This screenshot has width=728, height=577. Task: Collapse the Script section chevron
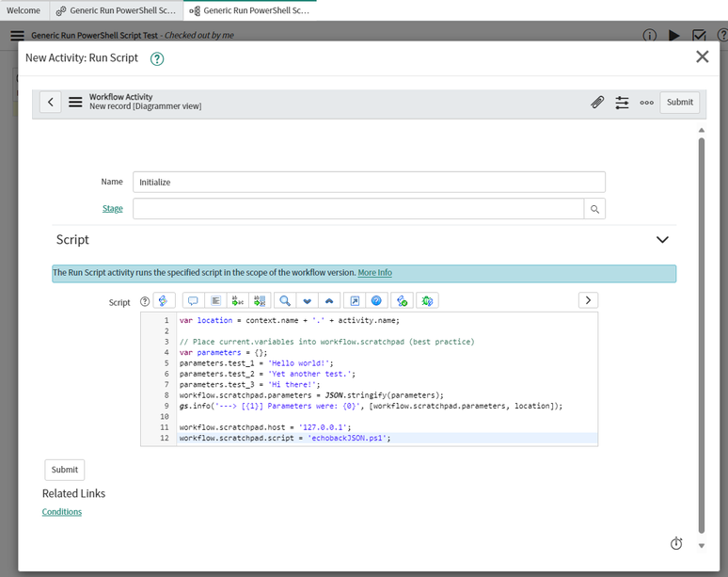click(662, 240)
